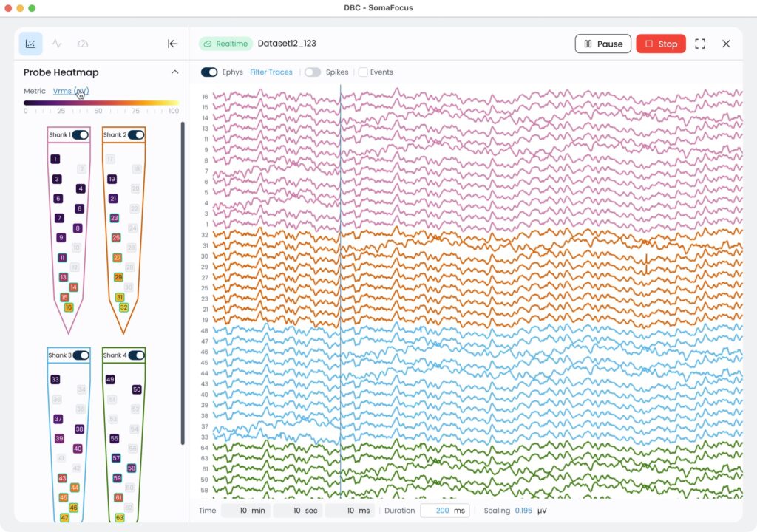Image resolution: width=757 pixels, height=532 pixels.
Task: Enter fullscreen view with the expand icon
Action: (x=700, y=44)
